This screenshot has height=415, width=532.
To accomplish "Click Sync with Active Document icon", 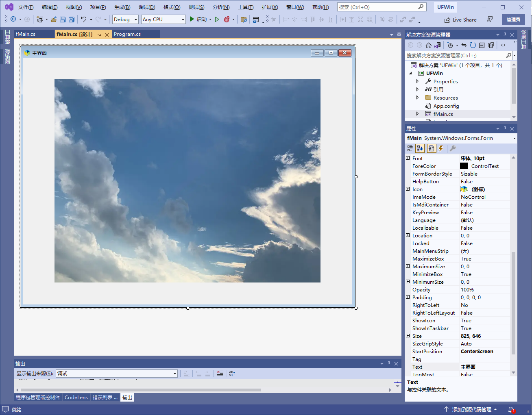I will [464, 45].
